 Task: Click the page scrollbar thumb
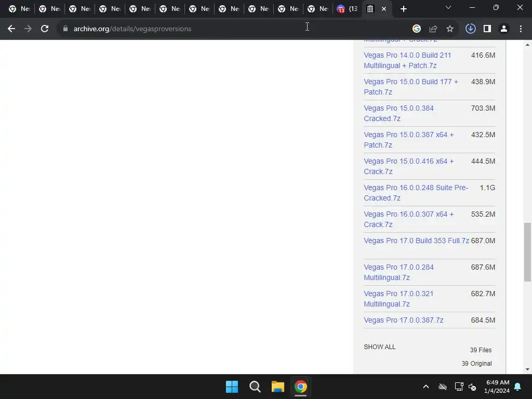(x=527, y=252)
